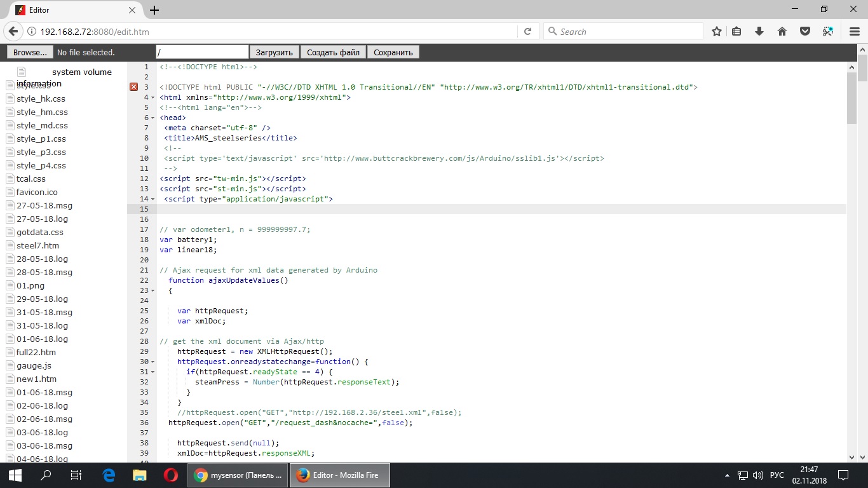Collapse the head block fold on line 6

(x=153, y=118)
